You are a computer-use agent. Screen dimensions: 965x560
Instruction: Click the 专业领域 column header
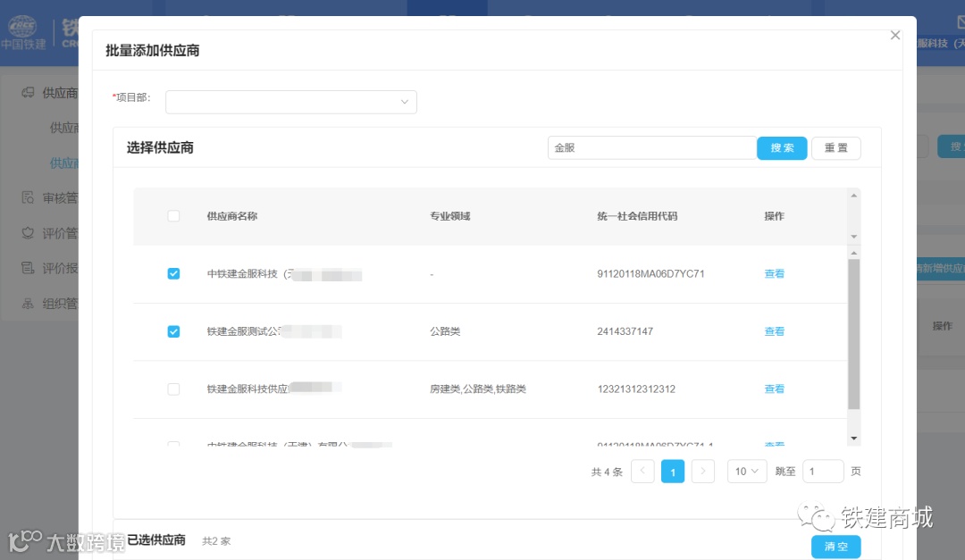449,216
